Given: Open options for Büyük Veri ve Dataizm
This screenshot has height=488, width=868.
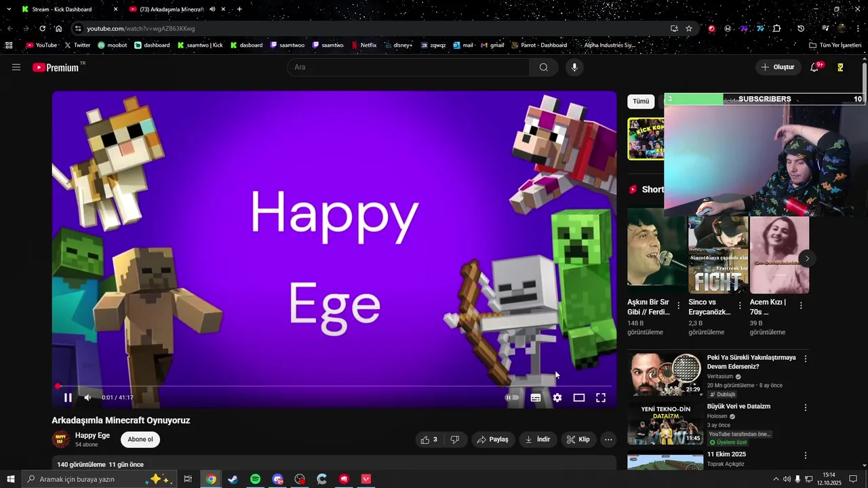Looking at the screenshot, I should [x=806, y=407].
